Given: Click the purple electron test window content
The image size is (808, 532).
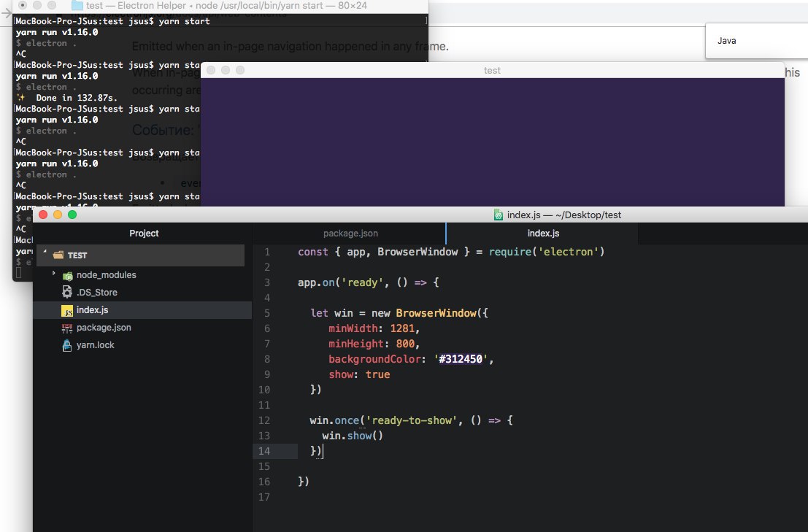Looking at the screenshot, I should click(492, 139).
